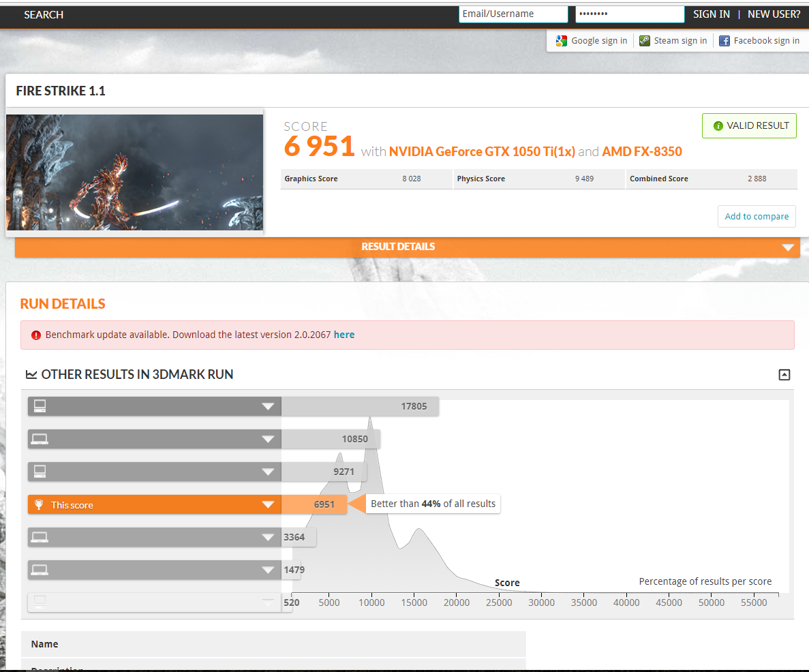The width and height of the screenshot is (809, 672).
Task: Click the 6951 orange score bar
Action: pos(314,505)
